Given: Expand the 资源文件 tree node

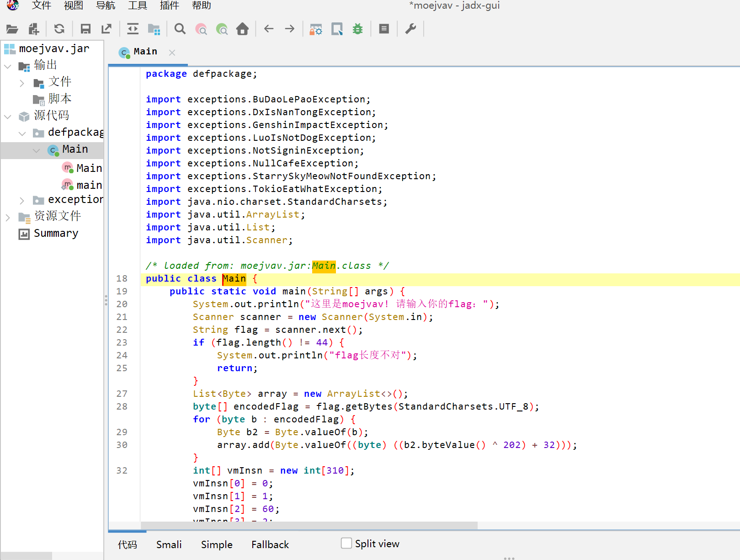Looking at the screenshot, I should tap(8, 217).
